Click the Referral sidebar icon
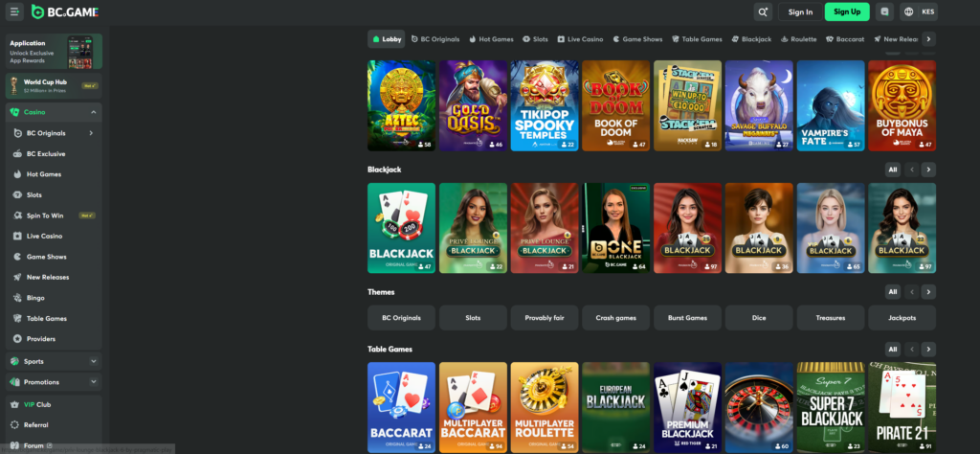980x454 pixels. 14,425
